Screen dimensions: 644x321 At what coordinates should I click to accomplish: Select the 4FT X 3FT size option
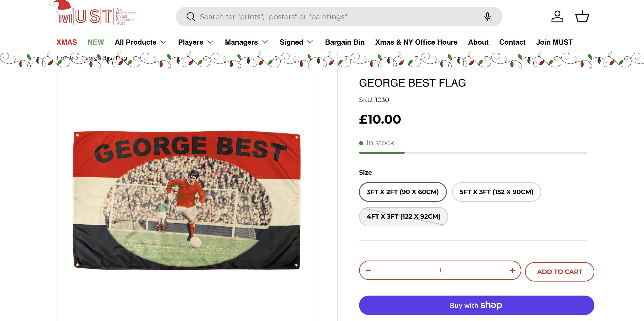[403, 216]
